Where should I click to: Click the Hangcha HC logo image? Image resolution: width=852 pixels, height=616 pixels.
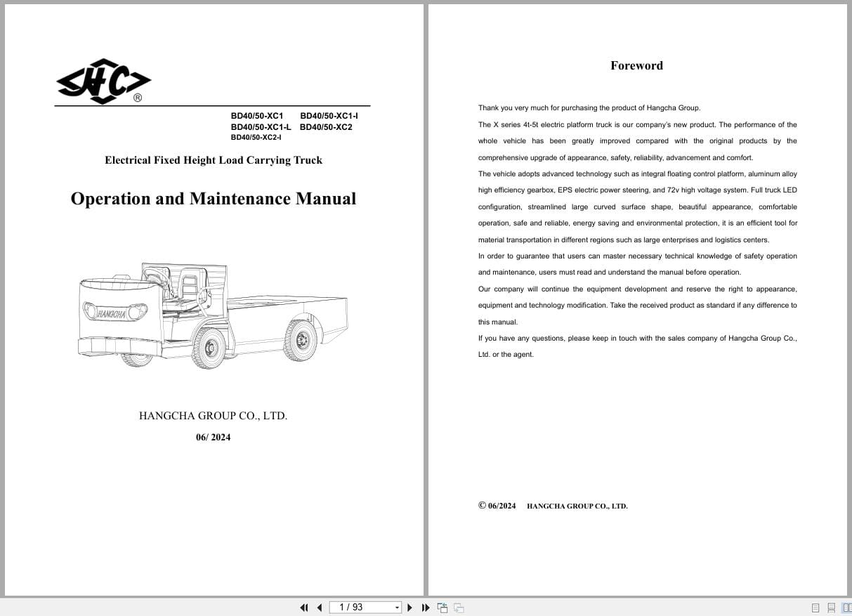click(x=103, y=79)
